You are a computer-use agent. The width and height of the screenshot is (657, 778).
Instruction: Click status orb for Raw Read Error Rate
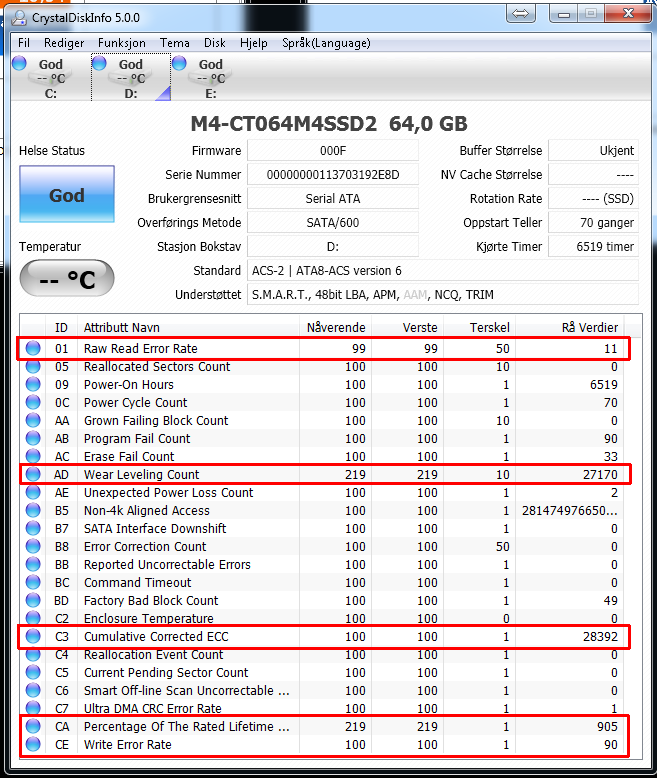click(x=33, y=348)
